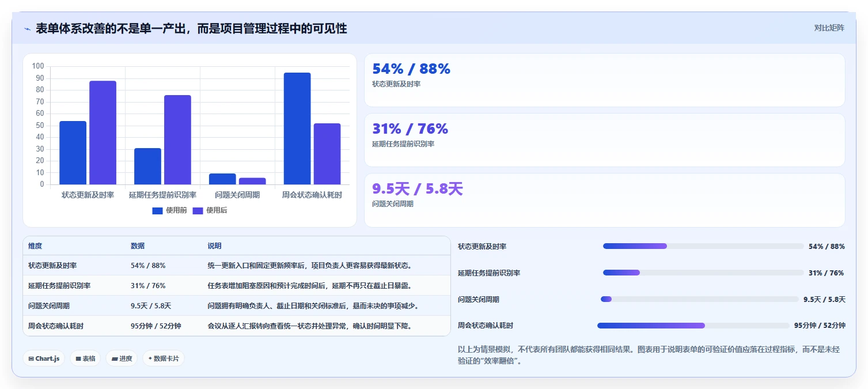The image size is (868, 389).
Task: Click chart axis label 延期任务提前识别率
Action: 163,195
